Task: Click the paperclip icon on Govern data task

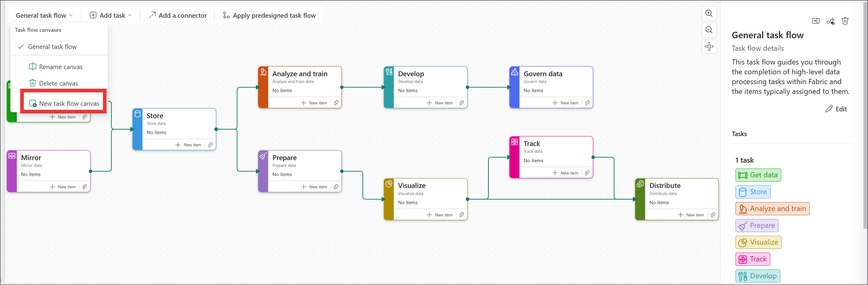Action: click(x=587, y=103)
